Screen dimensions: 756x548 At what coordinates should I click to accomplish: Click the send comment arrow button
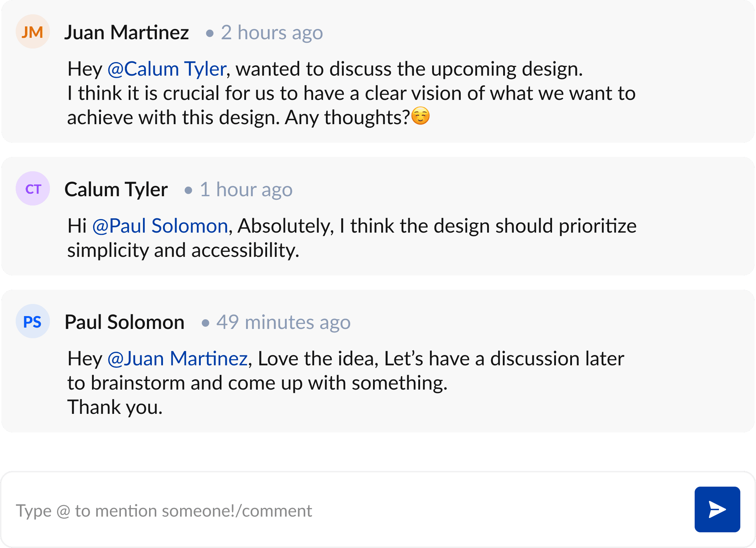[x=717, y=509]
